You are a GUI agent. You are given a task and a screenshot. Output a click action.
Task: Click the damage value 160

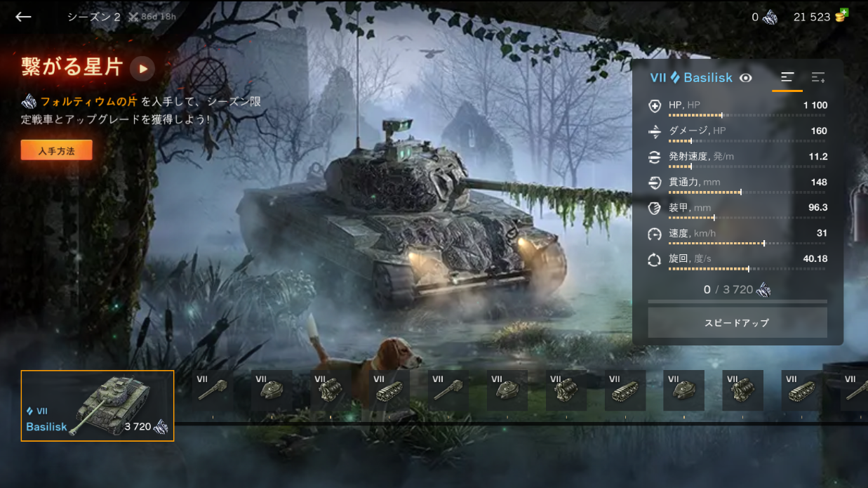click(819, 131)
